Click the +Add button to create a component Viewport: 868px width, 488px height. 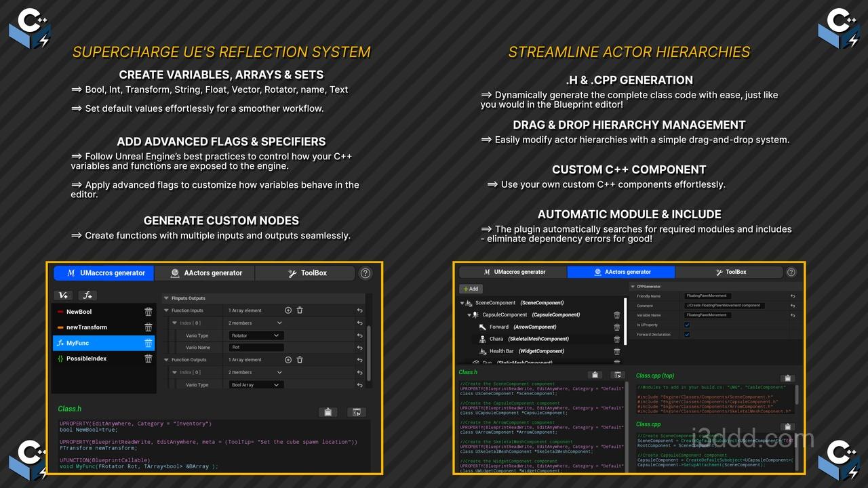(x=471, y=289)
